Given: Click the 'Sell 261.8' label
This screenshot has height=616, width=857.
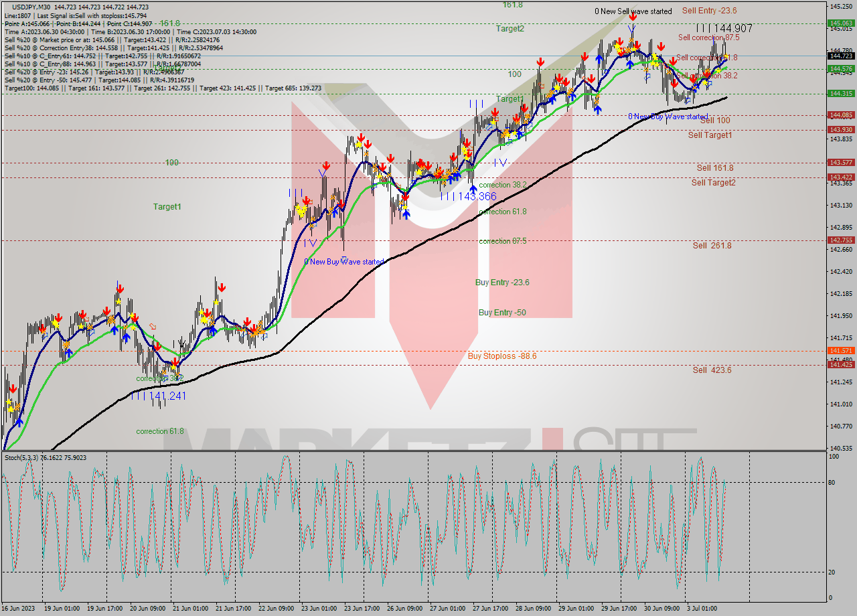Looking at the screenshot, I should pyautogui.click(x=712, y=246).
